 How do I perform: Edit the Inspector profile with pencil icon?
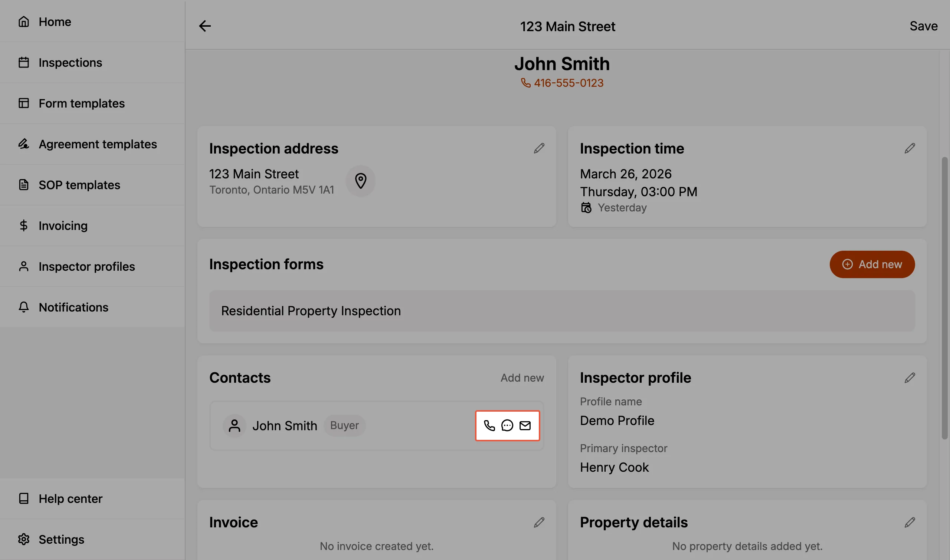910,378
